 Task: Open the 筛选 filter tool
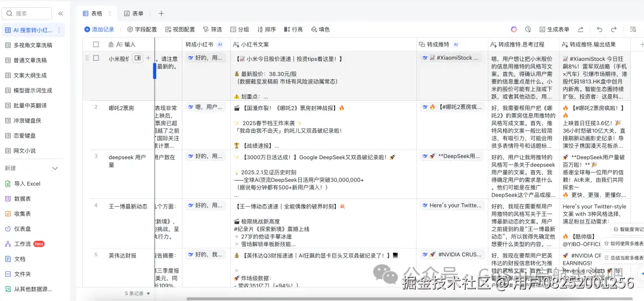click(212, 30)
